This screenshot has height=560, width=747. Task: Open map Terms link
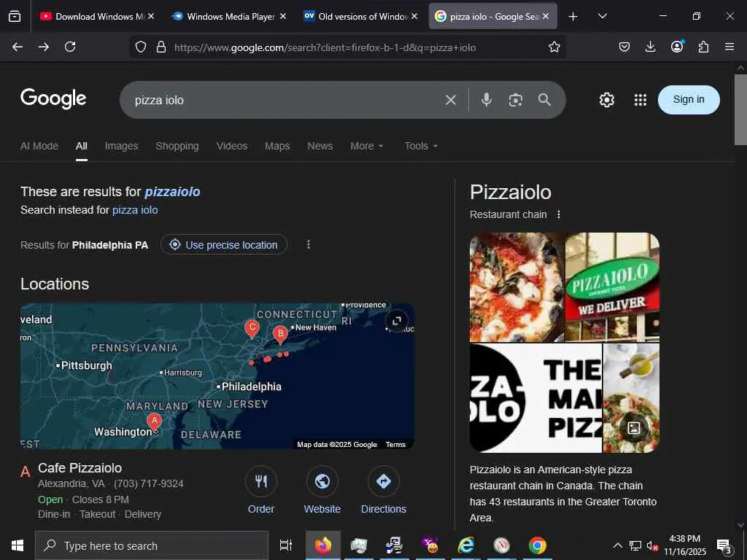[395, 444]
